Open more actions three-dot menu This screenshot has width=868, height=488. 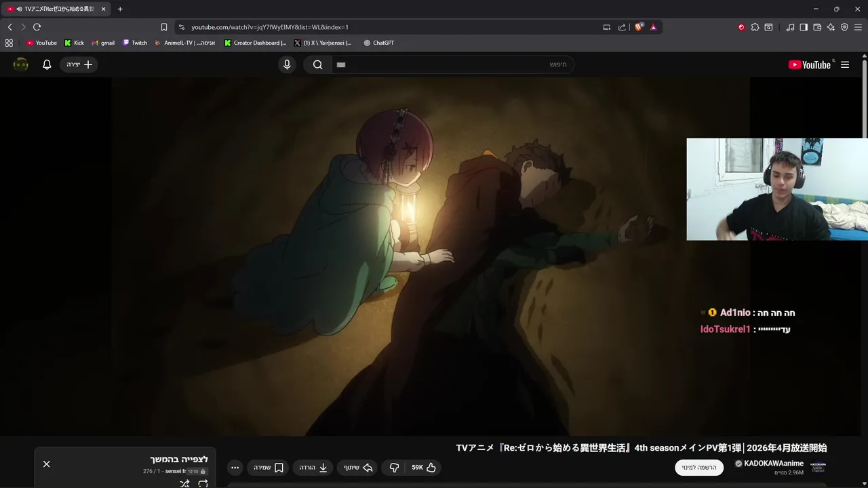click(x=235, y=468)
